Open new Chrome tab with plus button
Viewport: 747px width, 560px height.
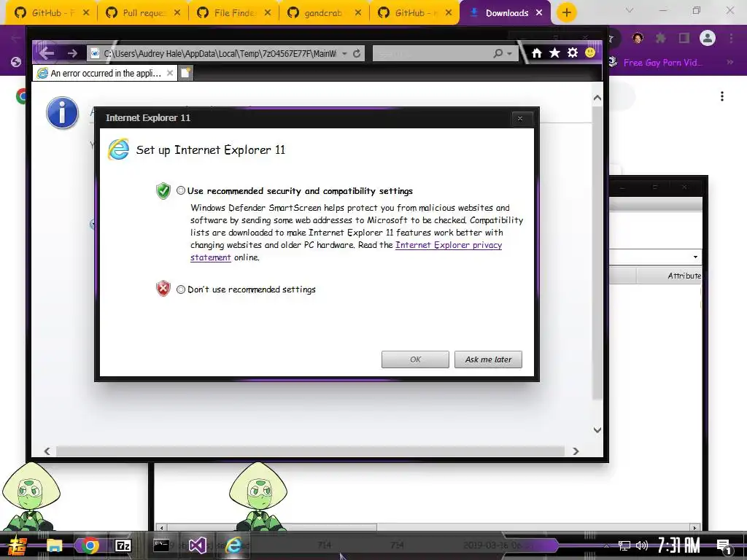coord(566,13)
